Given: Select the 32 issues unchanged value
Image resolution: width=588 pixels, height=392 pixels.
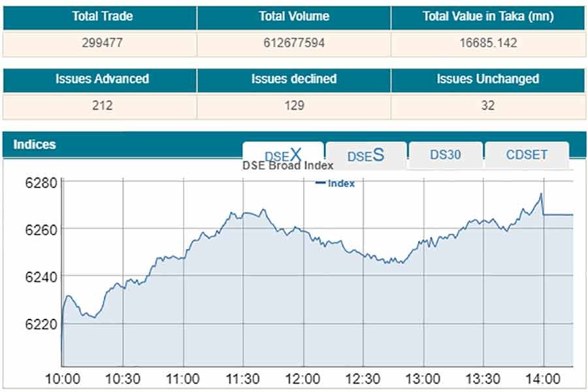Looking at the screenshot, I should coord(488,106).
